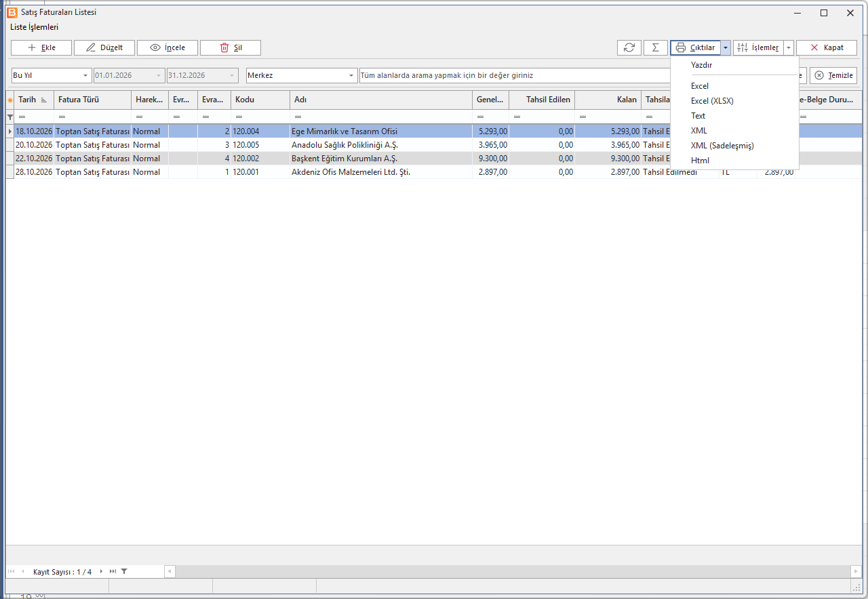Click the Fatura Türü column header
Viewport: 868px width, 599px height.
(92, 100)
